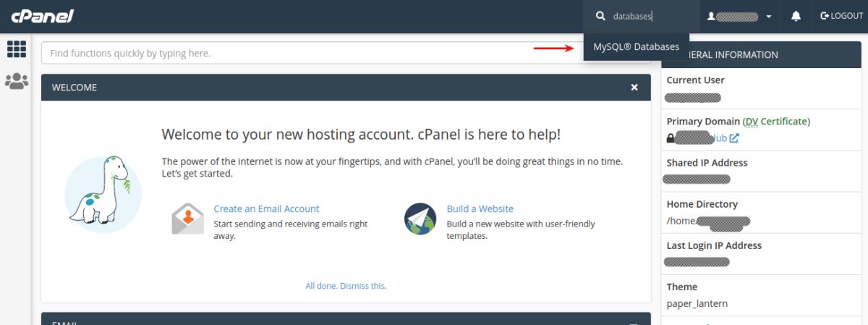Image resolution: width=868 pixels, height=325 pixels.
Task: Click the Primary Domain label
Action: coord(703,121)
